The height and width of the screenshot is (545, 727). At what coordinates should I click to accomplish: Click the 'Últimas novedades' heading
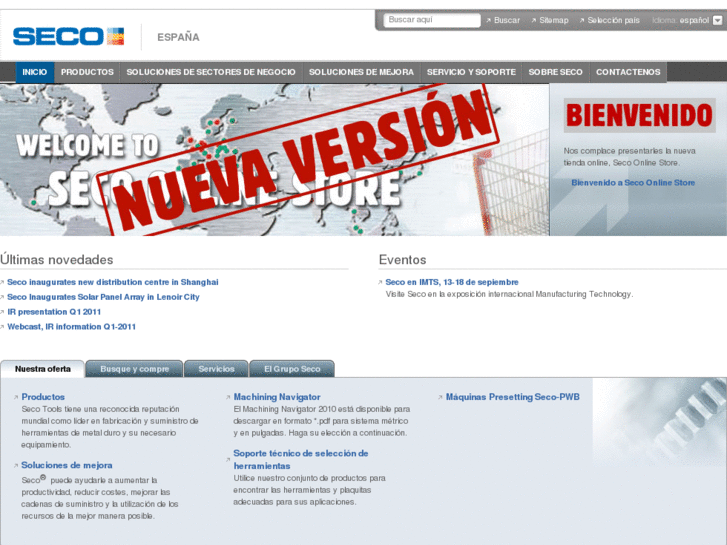coord(57,259)
